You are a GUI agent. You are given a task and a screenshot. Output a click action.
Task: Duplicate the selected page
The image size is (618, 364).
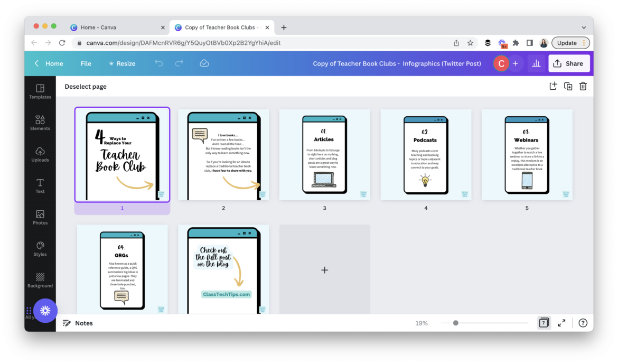(568, 86)
